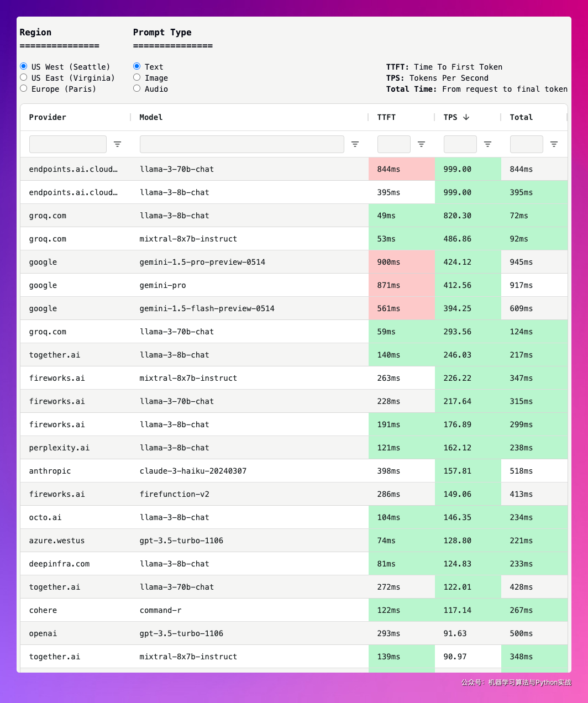The width and height of the screenshot is (588, 703).
Task: Open the Provider column filter icon
Action: pyautogui.click(x=117, y=144)
